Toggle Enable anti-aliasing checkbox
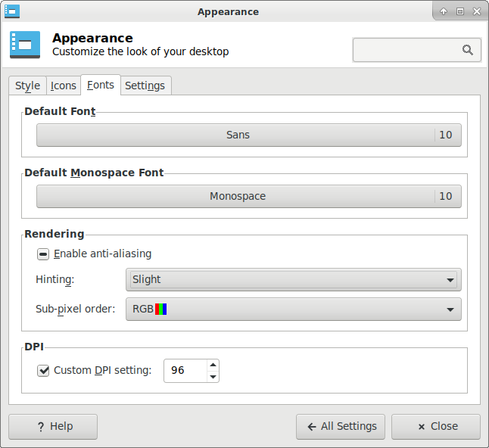489x448 pixels. click(43, 254)
